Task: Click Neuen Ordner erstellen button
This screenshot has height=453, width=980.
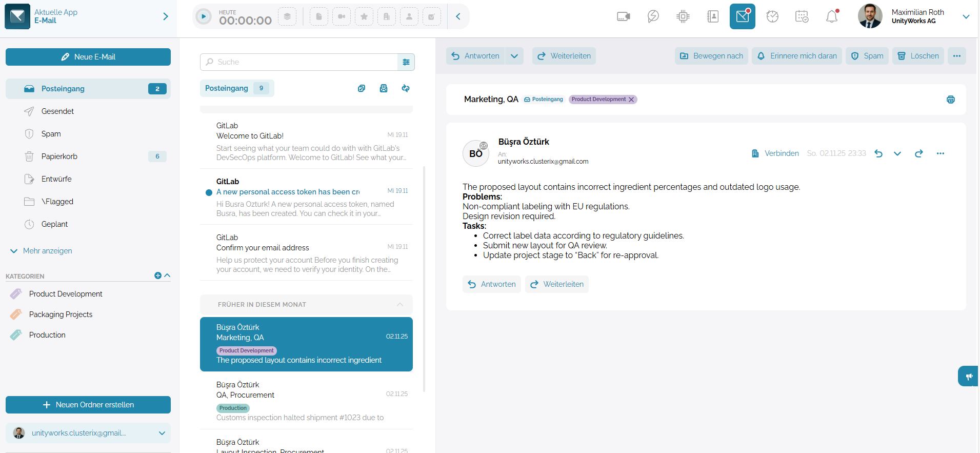Action: pos(88,405)
